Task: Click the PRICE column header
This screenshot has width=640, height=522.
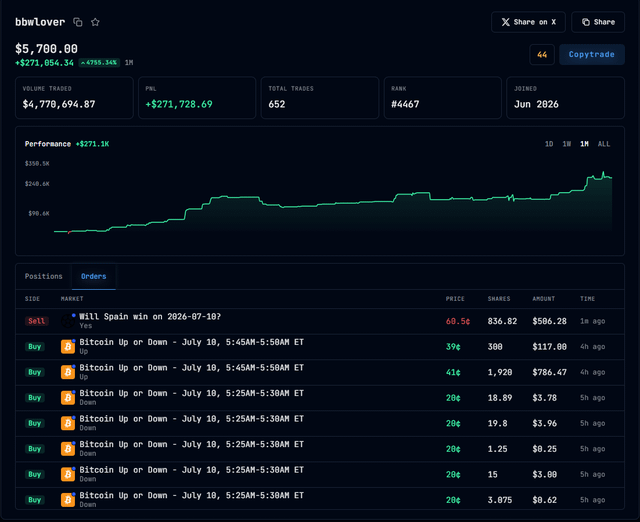Action: [x=455, y=299]
